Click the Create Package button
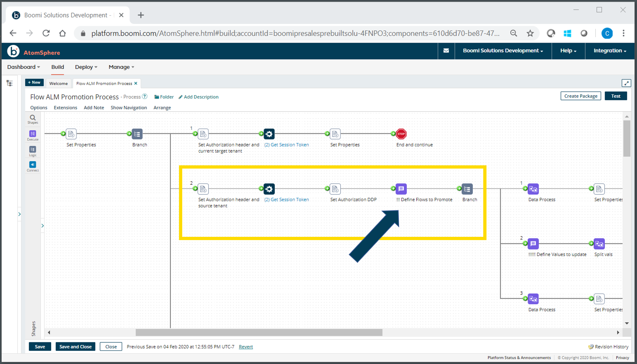 [581, 96]
